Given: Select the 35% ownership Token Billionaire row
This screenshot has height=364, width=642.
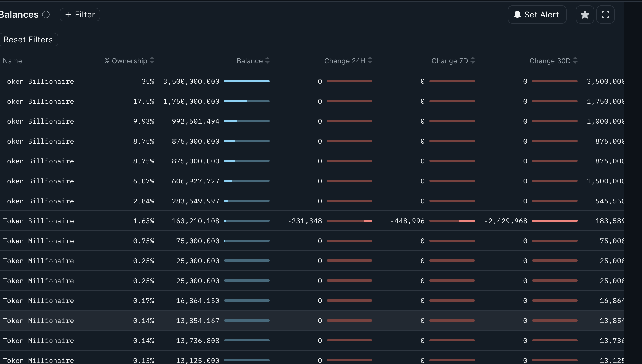Looking at the screenshot, I should (x=38, y=81).
